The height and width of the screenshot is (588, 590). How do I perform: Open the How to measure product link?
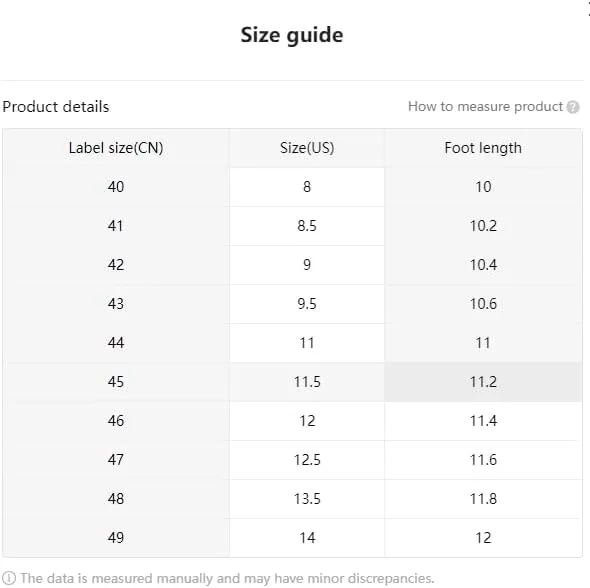pyautogui.click(x=485, y=107)
